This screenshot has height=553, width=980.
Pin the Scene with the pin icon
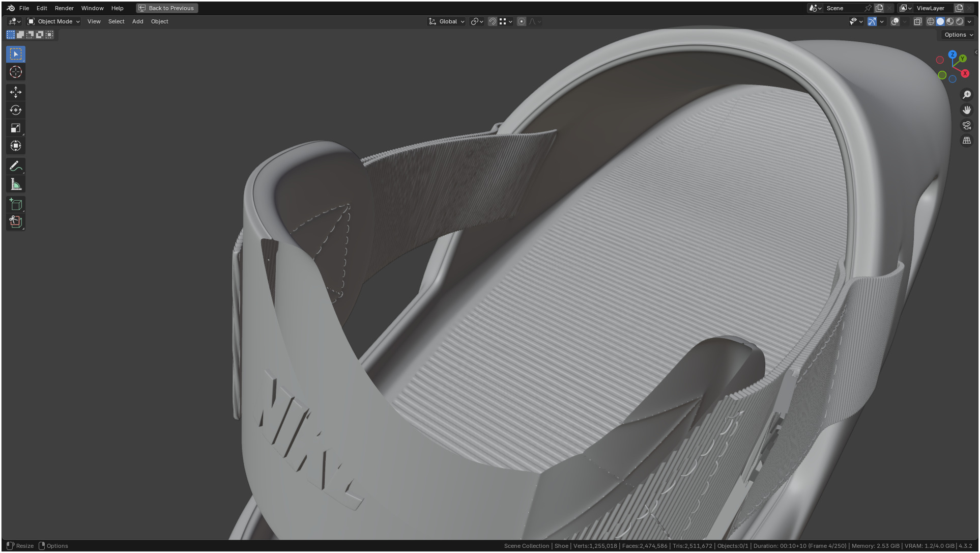click(x=868, y=8)
